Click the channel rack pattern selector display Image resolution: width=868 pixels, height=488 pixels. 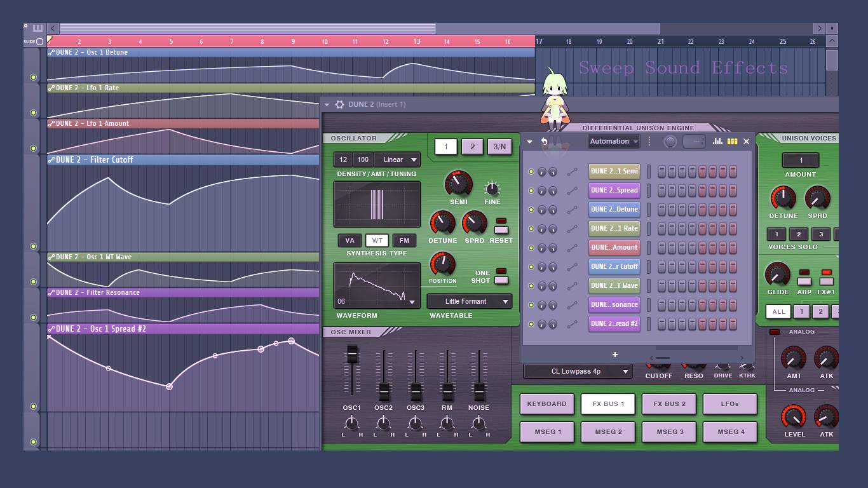tap(694, 142)
